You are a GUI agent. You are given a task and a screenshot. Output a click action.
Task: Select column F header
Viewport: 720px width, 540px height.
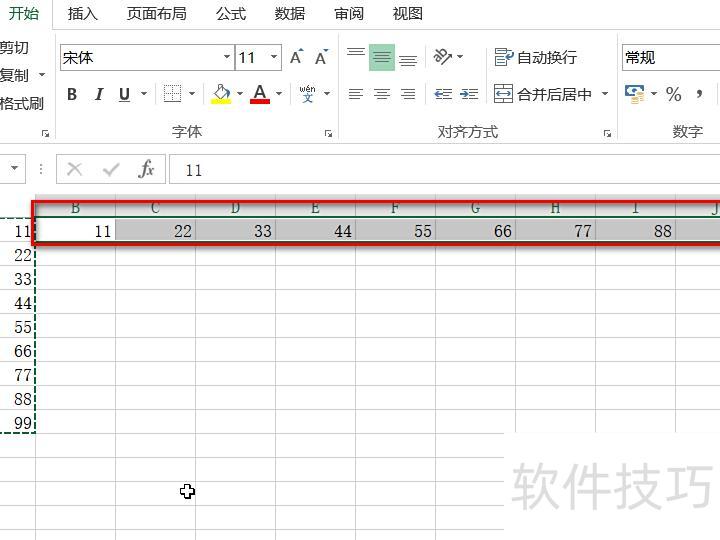[x=395, y=208]
